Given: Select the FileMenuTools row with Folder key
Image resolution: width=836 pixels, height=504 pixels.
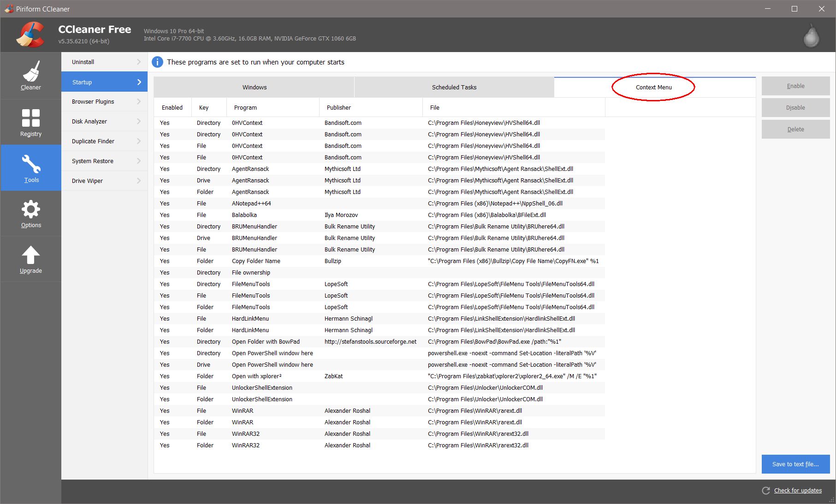Looking at the screenshot, I should pyautogui.click(x=379, y=307).
